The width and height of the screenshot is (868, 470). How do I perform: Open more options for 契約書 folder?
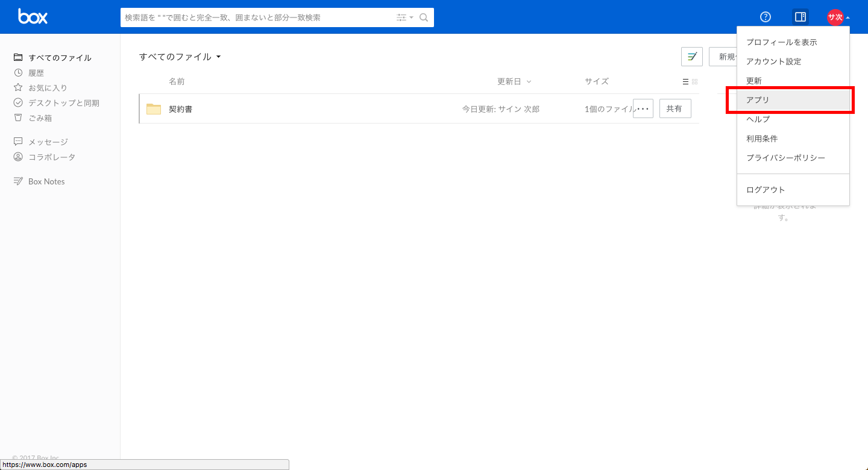click(643, 108)
